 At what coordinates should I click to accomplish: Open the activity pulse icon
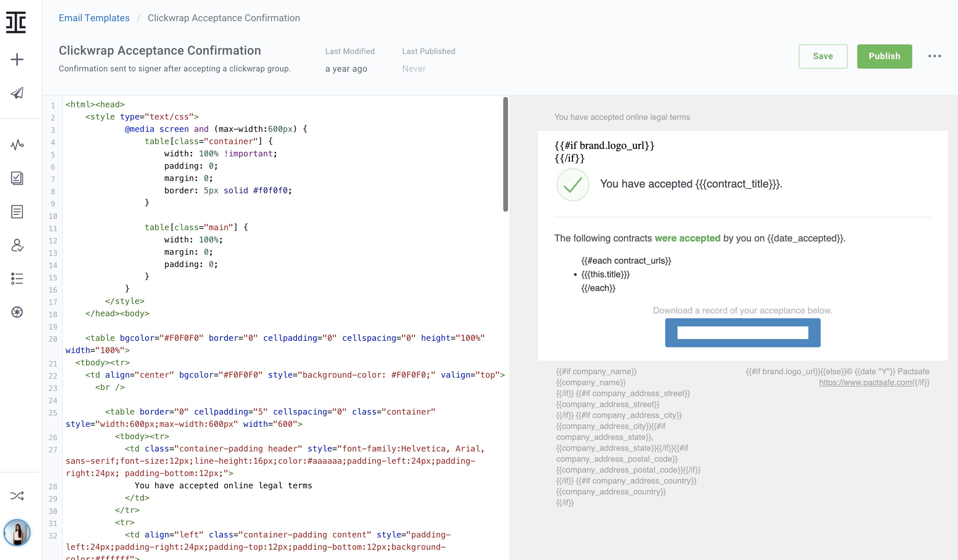pos(17,145)
